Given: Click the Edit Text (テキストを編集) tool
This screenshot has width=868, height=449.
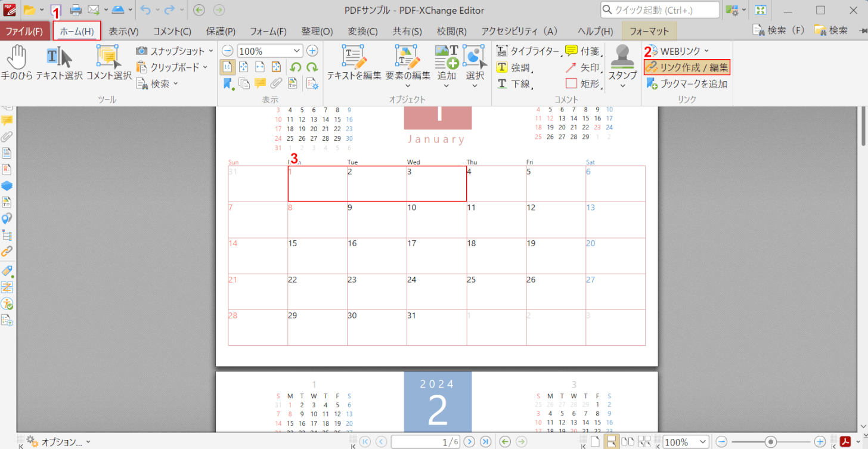Looking at the screenshot, I should [354, 63].
